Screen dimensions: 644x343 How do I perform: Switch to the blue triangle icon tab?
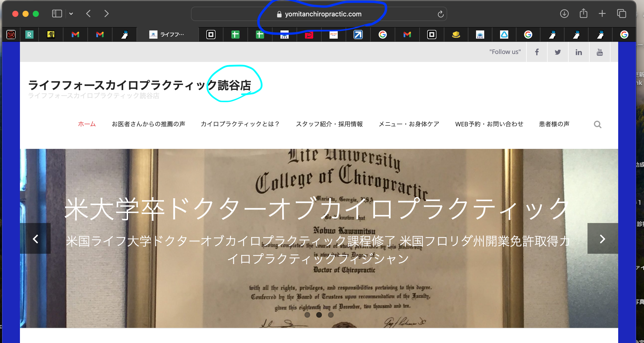pos(504,35)
